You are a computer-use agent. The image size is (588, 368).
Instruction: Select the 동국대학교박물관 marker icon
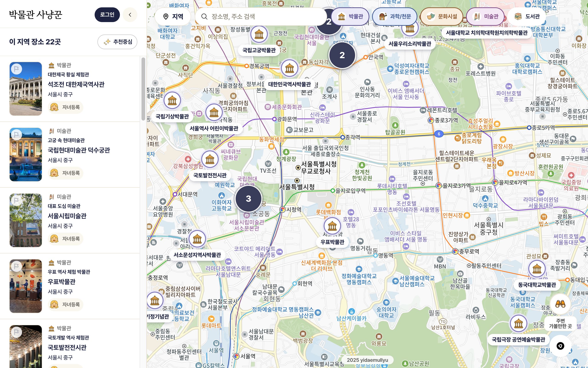(537, 269)
